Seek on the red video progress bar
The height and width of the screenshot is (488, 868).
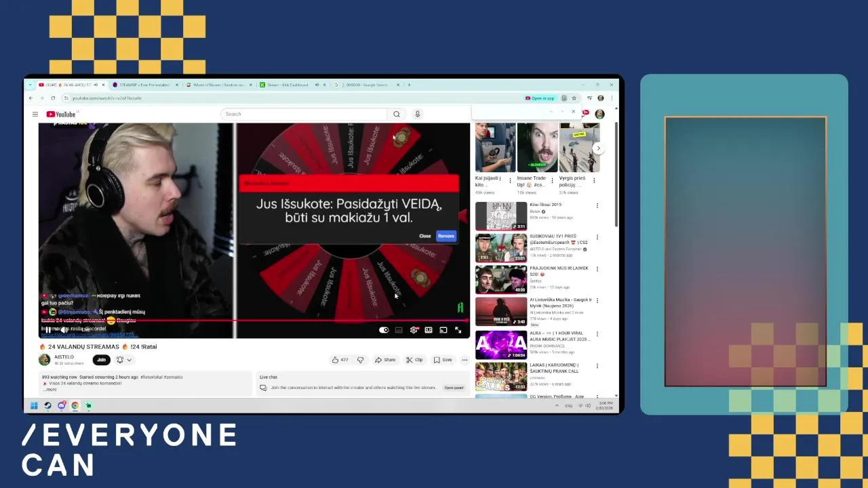[254, 321]
